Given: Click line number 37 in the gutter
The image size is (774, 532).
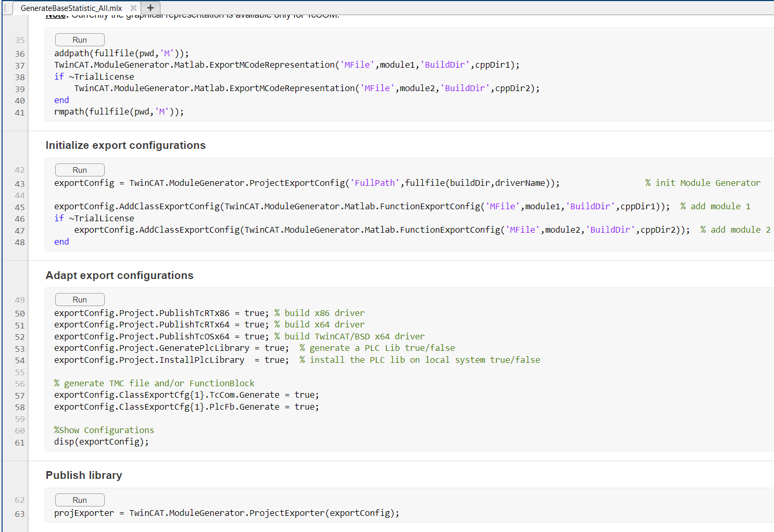Looking at the screenshot, I should [x=20, y=66].
